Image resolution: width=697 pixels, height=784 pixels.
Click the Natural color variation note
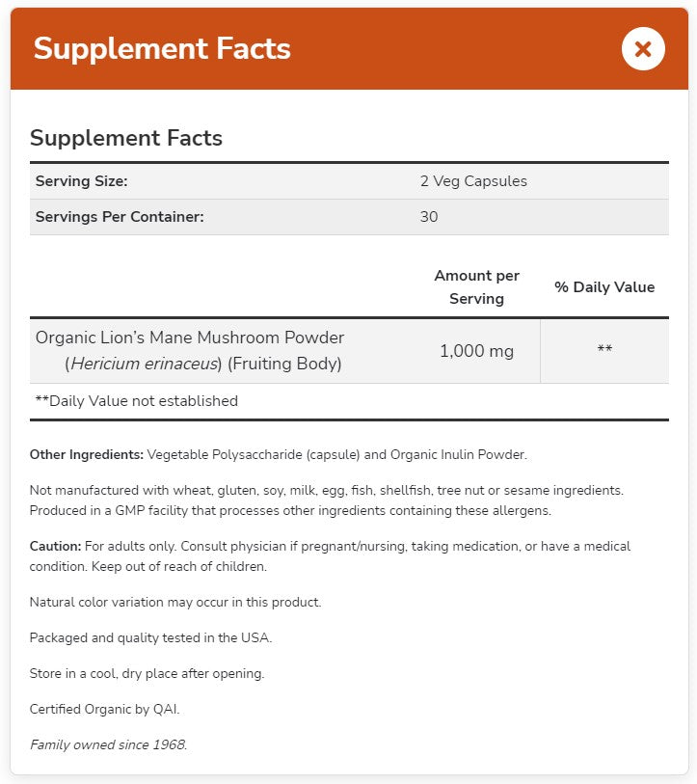175,602
